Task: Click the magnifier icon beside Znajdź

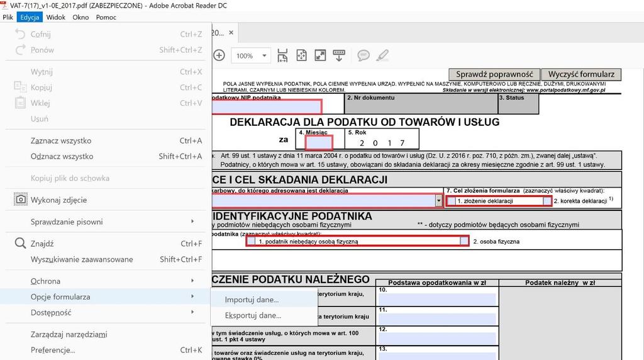Action: pyautogui.click(x=20, y=244)
